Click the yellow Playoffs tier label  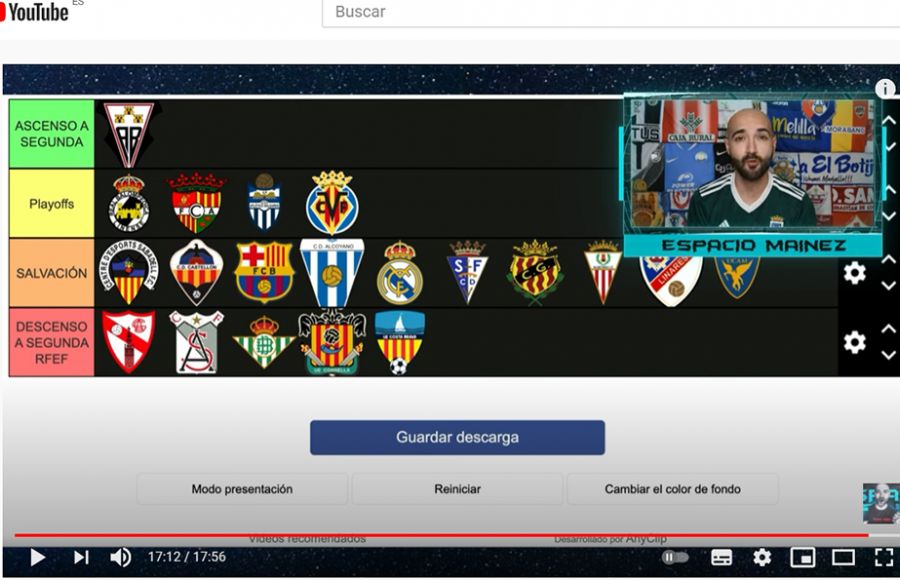[x=52, y=204]
